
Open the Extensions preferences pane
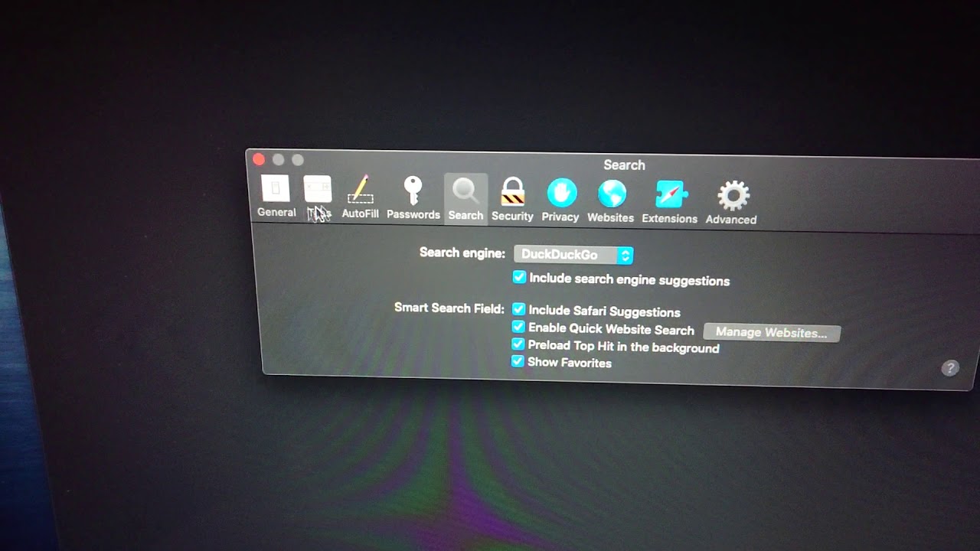click(x=669, y=202)
